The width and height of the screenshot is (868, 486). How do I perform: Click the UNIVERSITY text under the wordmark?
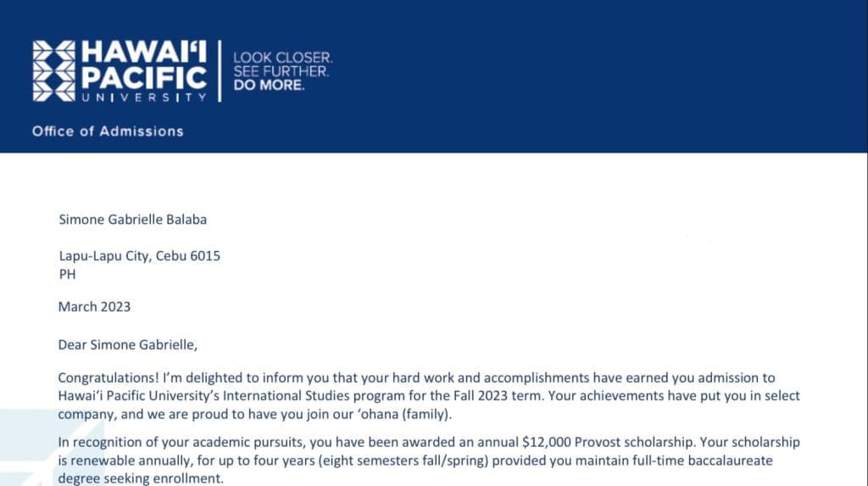pos(143,98)
